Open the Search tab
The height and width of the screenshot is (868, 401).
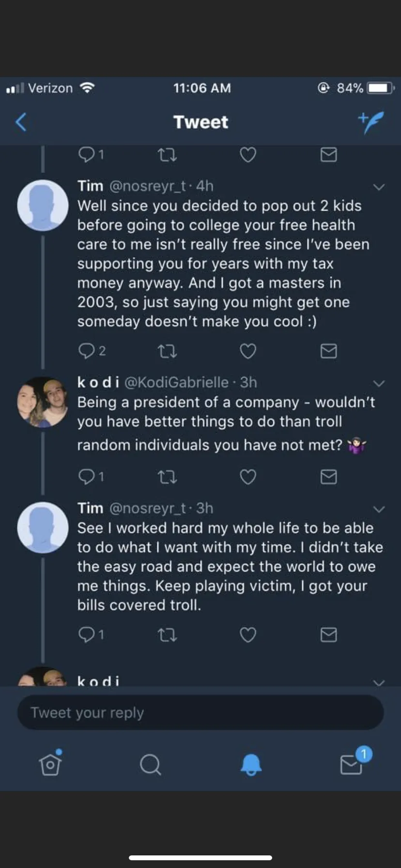(150, 765)
